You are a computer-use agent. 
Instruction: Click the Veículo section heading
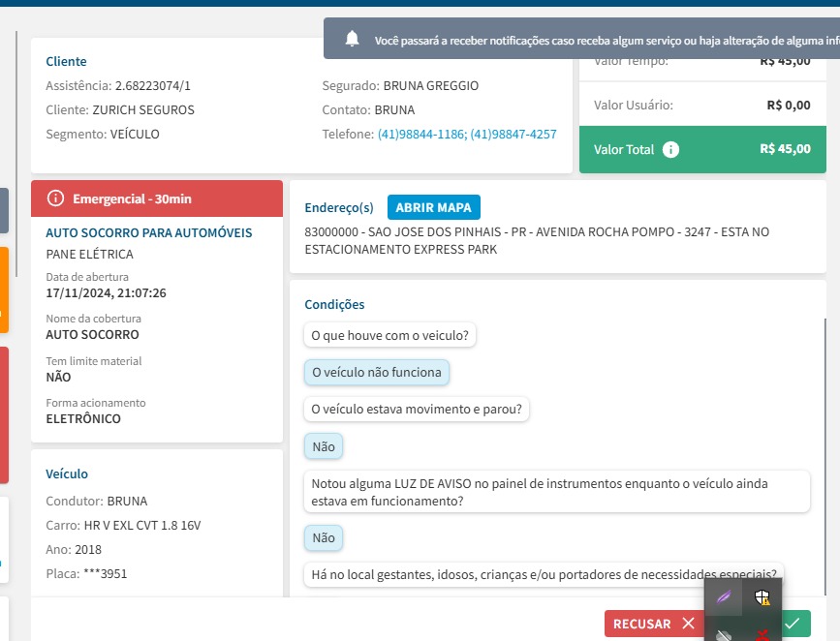click(x=67, y=473)
